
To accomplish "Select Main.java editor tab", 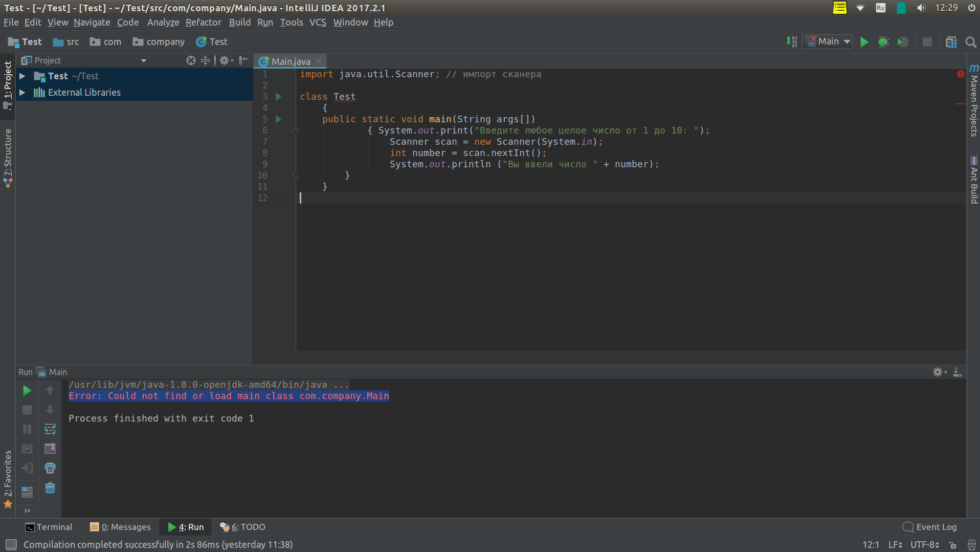I will tap(290, 61).
